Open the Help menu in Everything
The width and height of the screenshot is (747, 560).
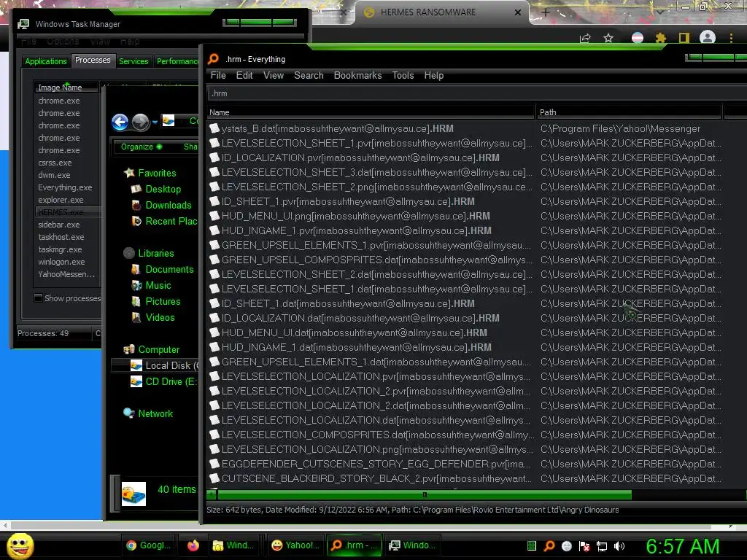434,75
